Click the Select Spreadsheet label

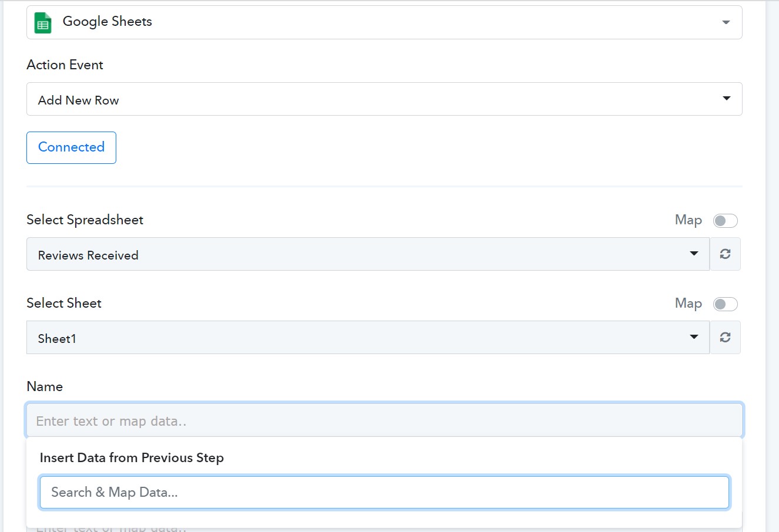(x=85, y=220)
